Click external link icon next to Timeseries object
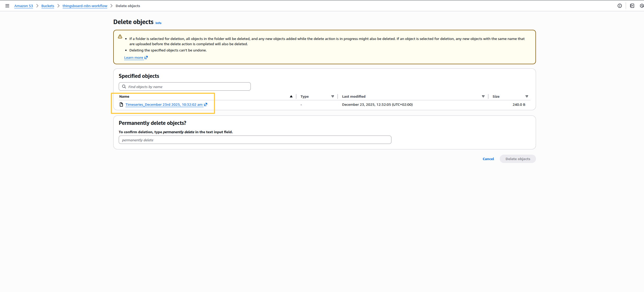This screenshot has height=292, width=644. [206, 104]
